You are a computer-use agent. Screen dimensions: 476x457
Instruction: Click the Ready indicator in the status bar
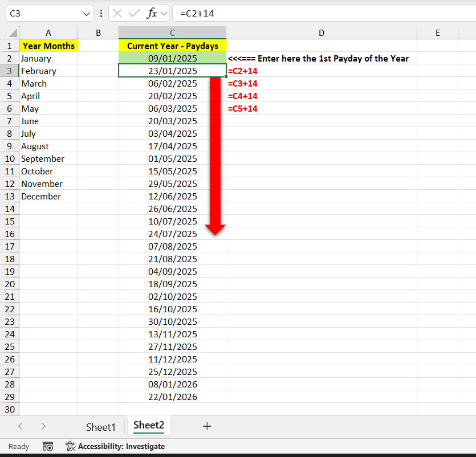[18, 446]
